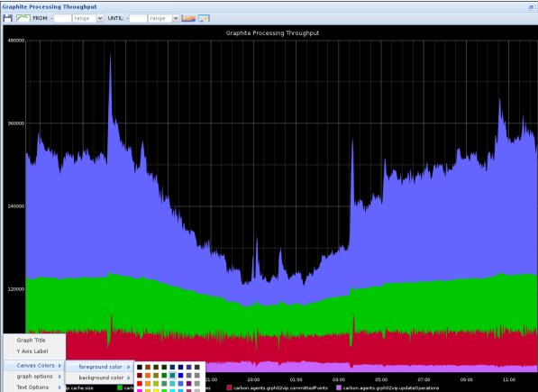The height and width of the screenshot is (392, 538).
Task: Select the foreground color submenu item
Action: pyautogui.click(x=100, y=367)
